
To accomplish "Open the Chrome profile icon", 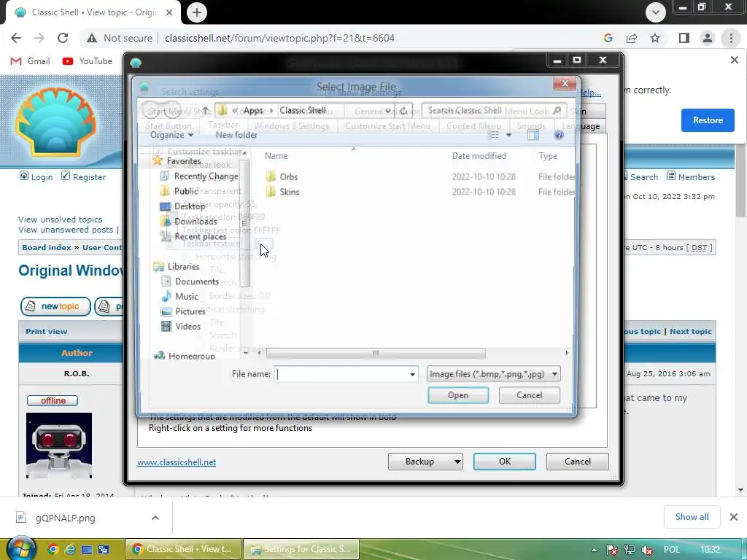I will tap(708, 38).
